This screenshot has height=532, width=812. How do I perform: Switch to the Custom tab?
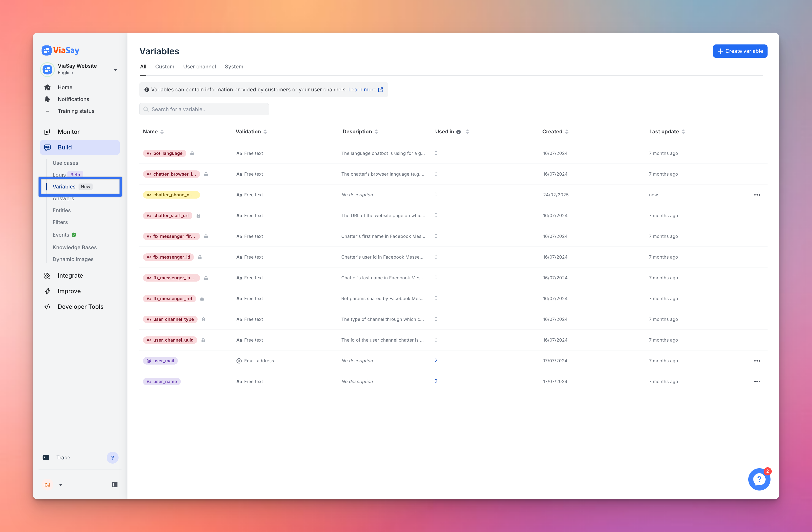[164, 67]
